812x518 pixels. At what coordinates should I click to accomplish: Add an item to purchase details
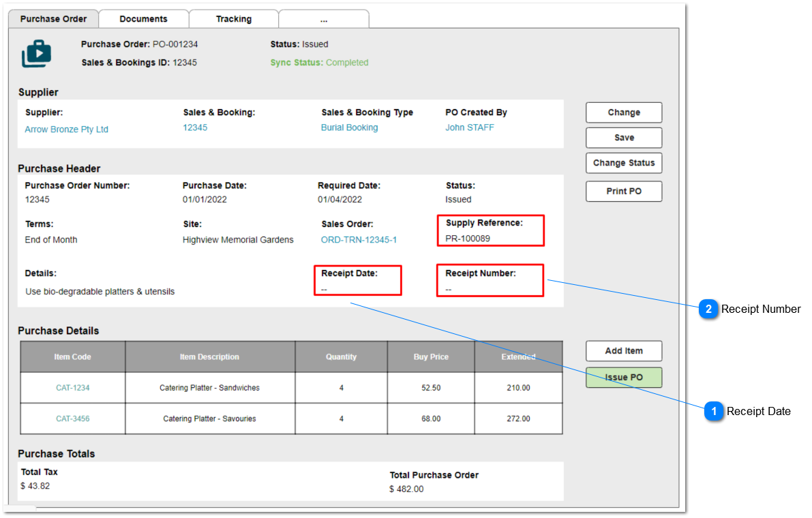pyautogui.click(x=624, y=351)
